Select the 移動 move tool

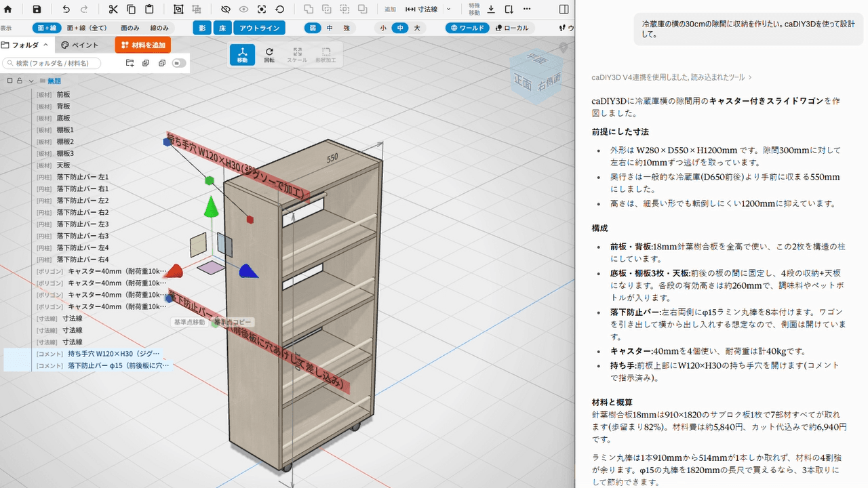pyautogui.click(x=243, y=55)
